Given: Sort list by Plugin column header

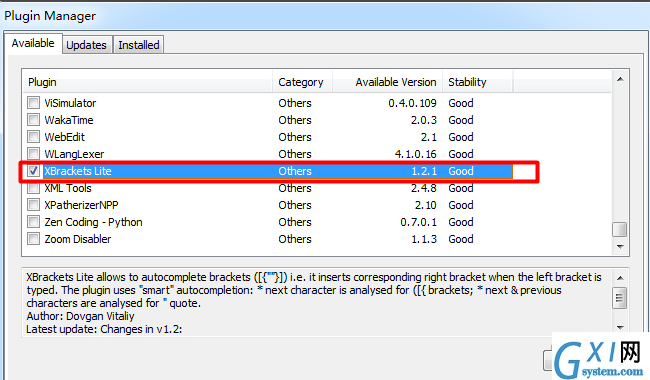Looking at the screenshot, I should [147, 82].
